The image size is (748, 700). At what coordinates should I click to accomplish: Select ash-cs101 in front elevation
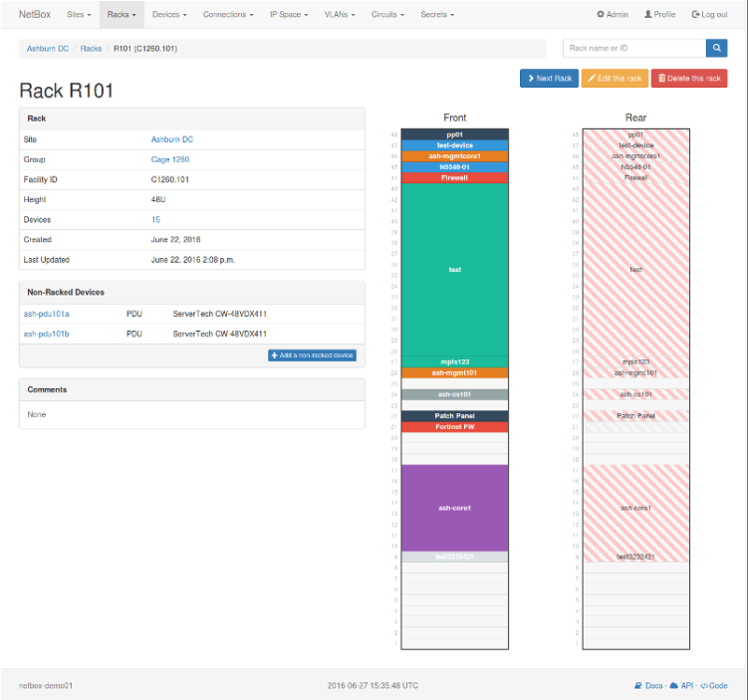(454, 394)
